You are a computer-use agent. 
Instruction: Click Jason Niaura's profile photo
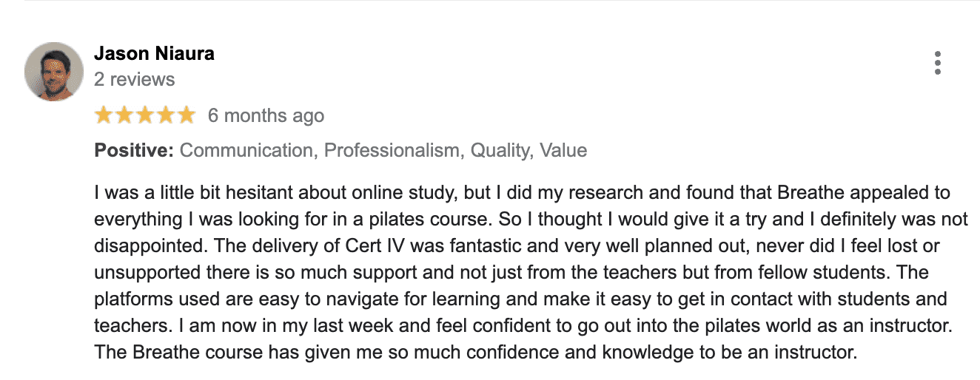pyautogui.click(x=54, y=72)
